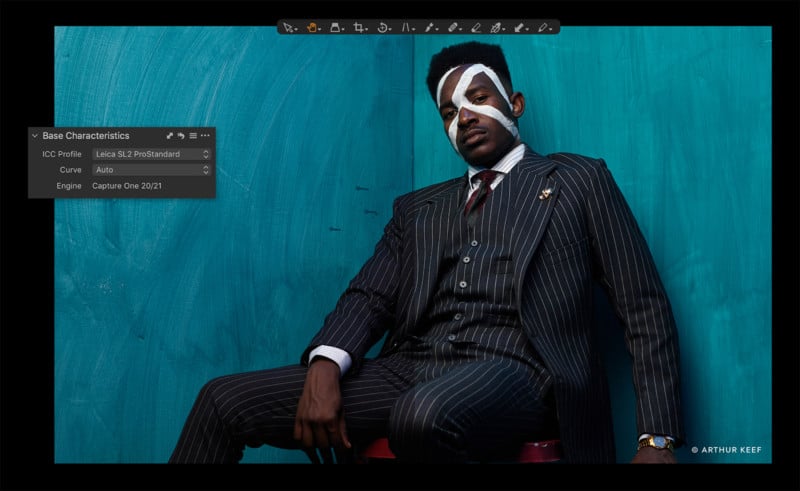Select the Crop tool
Image resolution: width=800 pixels, height=491 pixels.
359,27
